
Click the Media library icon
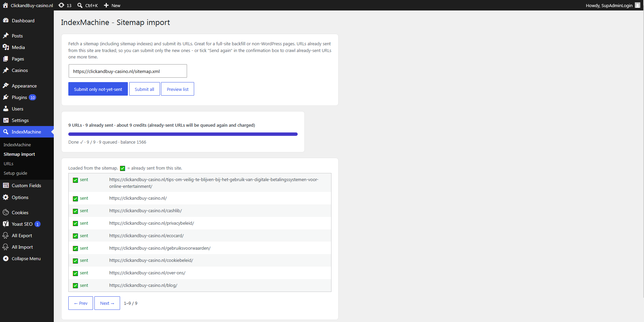click(x=6, y=47)
